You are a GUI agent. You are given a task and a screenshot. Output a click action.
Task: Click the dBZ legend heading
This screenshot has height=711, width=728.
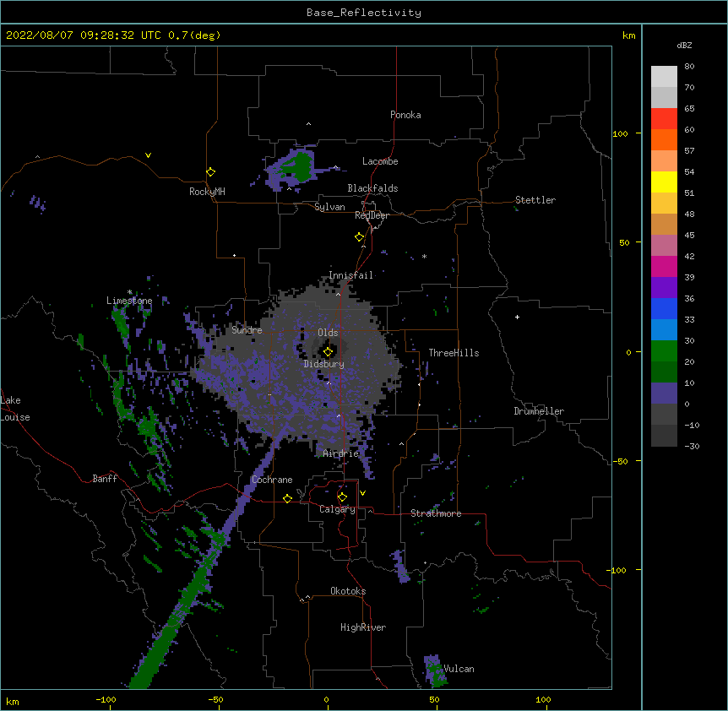point(684,46)
